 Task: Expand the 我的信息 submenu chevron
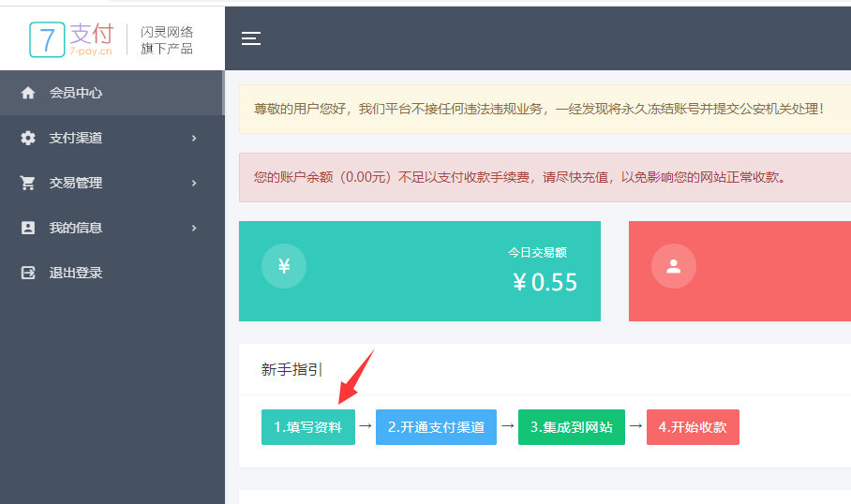pos(194,228)
